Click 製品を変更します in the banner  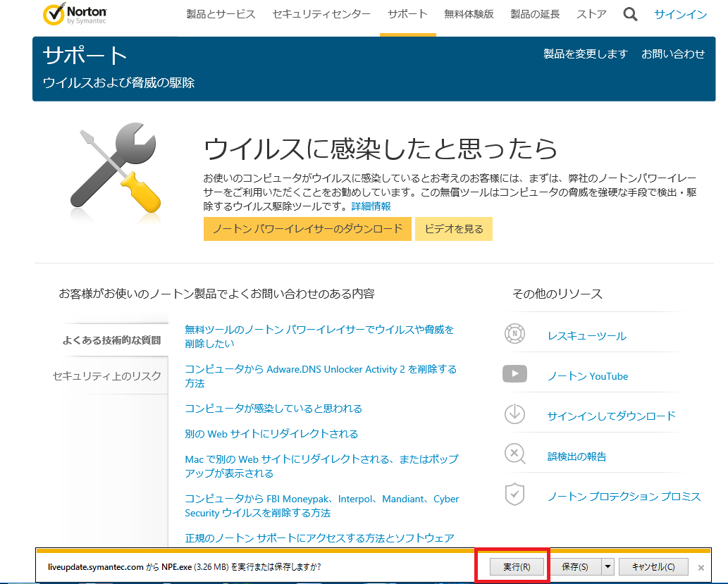pyautogui.click(x=586, y=54)
